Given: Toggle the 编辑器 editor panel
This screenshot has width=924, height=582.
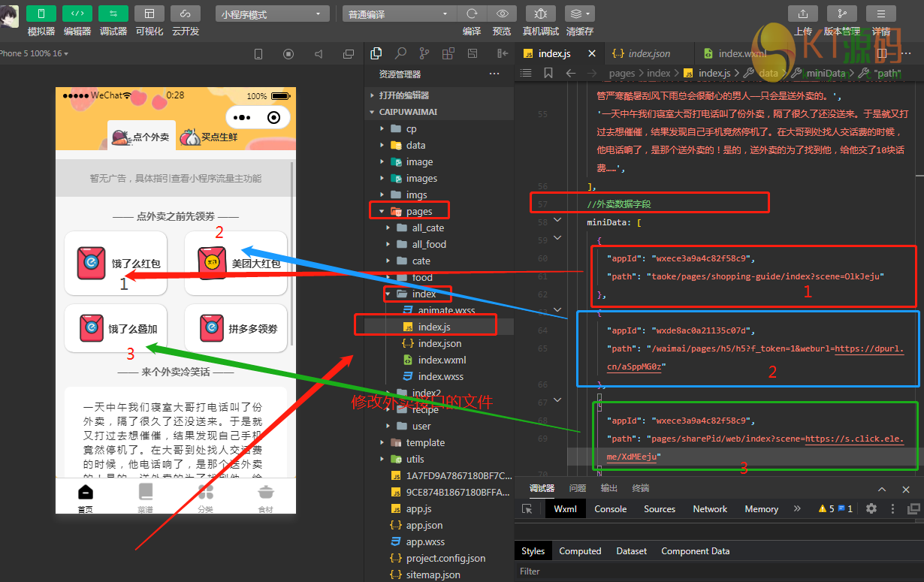Looking at the screenshot, I should pos(77,14).
